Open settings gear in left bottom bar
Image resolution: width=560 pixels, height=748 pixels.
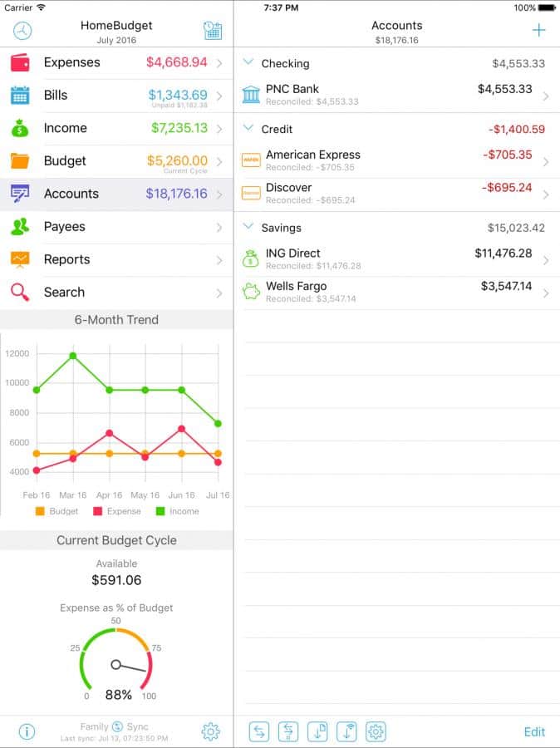(210, 731)
